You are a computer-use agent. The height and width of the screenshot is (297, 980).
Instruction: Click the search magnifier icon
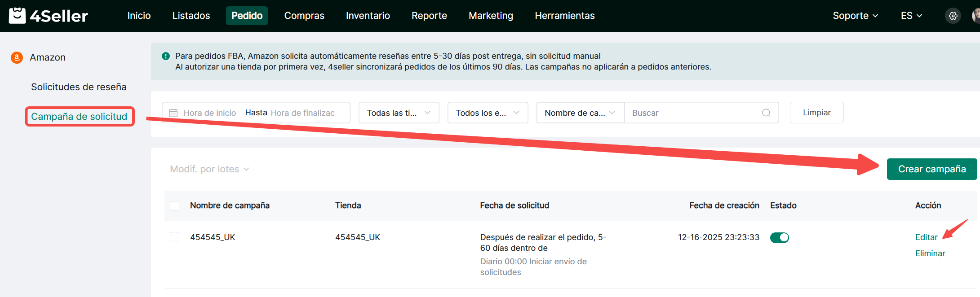pyautogui.click(x=766, y=113)
